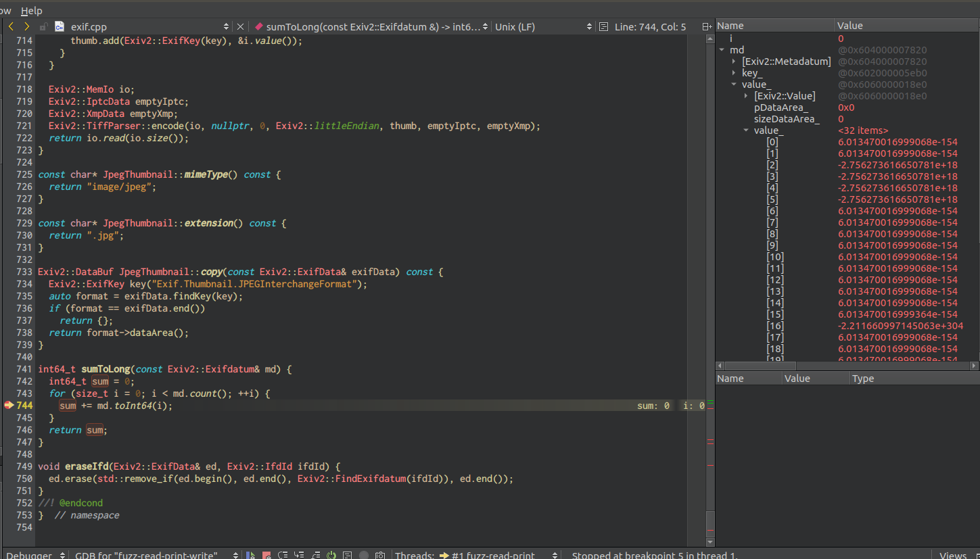
Task: Click the camera snapshot icon in debug toolbar
Action: tap(380, 554)
